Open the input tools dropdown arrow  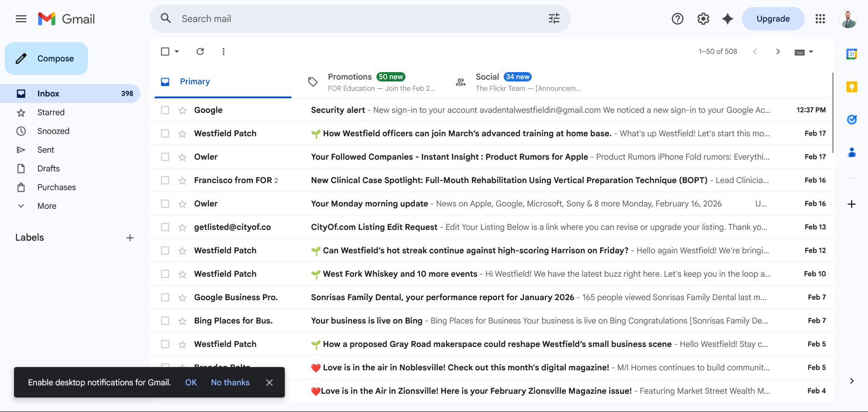tap(811, 51)
